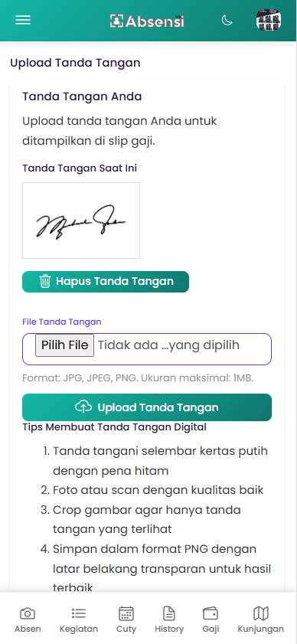This screenshot has width=297, height=644.
Task: Open Kunjungan tab map icon
Action: click(260, 613)
